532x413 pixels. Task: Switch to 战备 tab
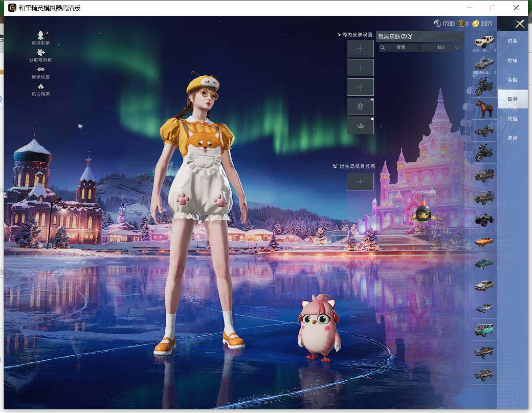click(x=513, y=118)
